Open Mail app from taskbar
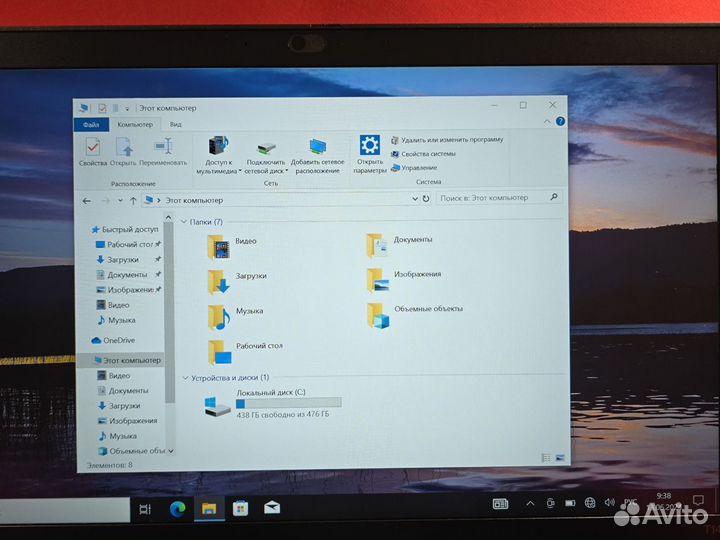 pyautogui.click(x=272, y=508)
